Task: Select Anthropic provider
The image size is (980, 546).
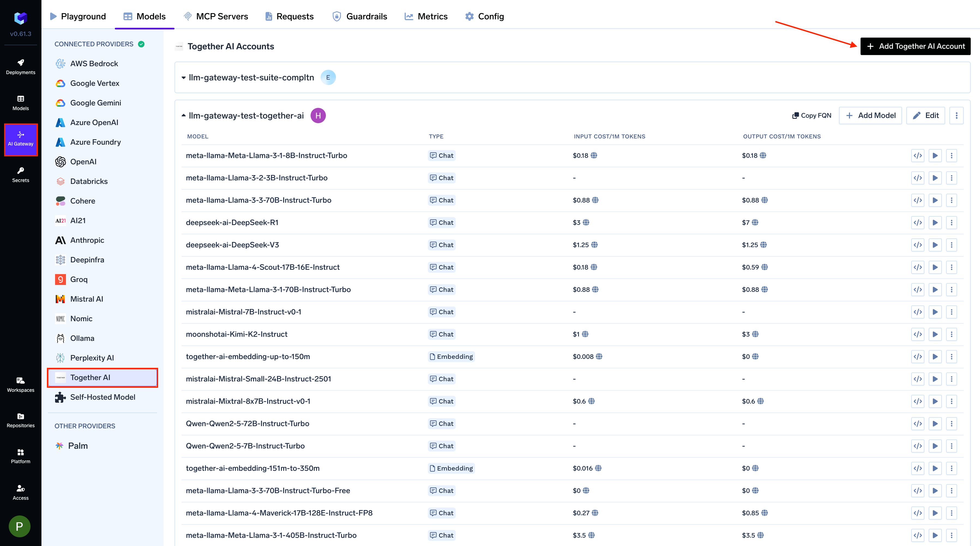Action: pos(103,240)
